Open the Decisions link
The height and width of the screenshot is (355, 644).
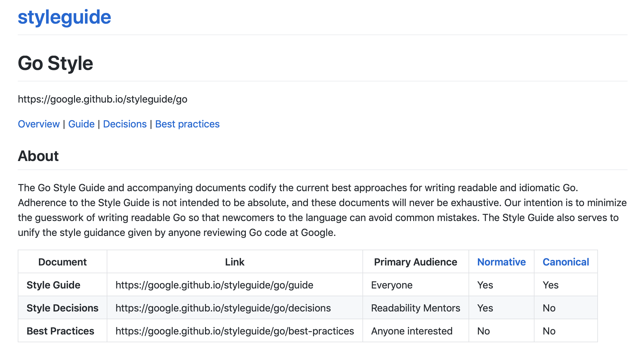(x=125, y=124)
